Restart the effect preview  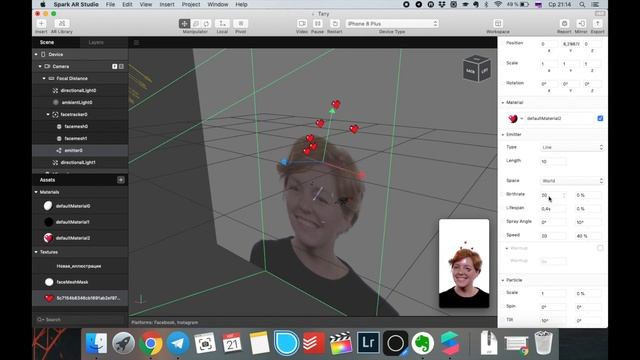pos(334,23)
